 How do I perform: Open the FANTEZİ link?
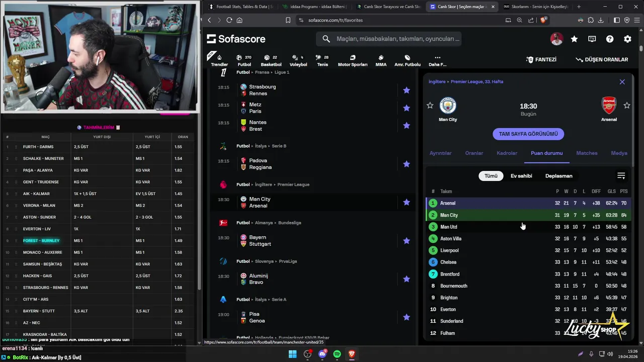[541, 59]
